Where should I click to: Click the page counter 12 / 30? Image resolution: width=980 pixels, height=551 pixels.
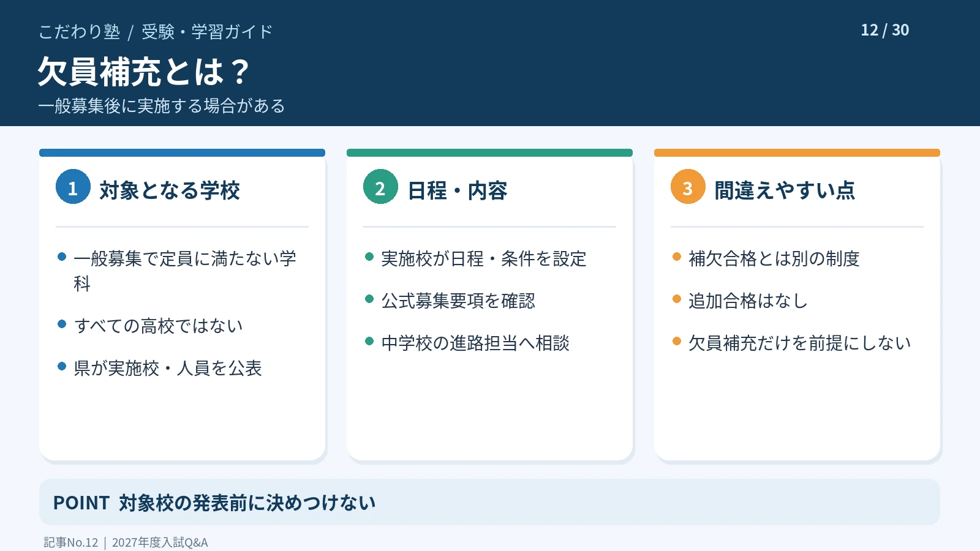tap(884, 30)
